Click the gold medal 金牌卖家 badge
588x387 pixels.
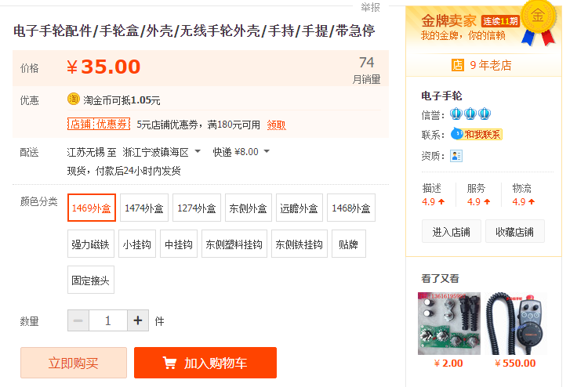pos(537,24)
